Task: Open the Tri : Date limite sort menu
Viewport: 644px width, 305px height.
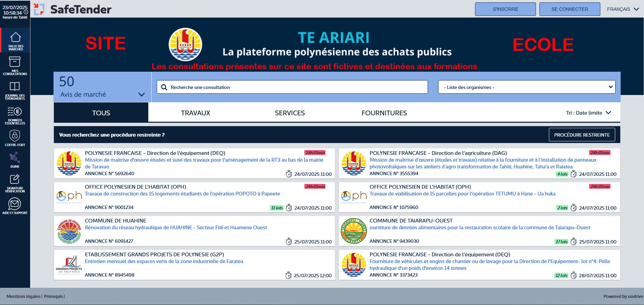Action: [588, 113]
